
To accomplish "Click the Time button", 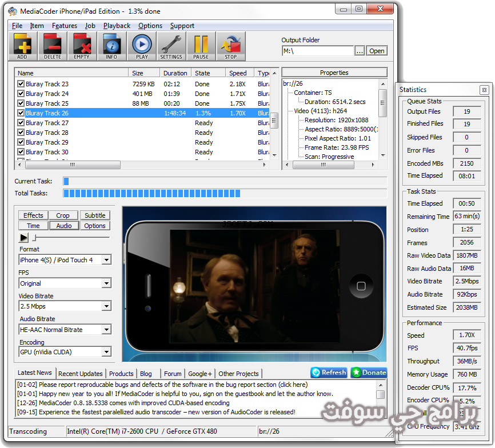I will (33, 226).
